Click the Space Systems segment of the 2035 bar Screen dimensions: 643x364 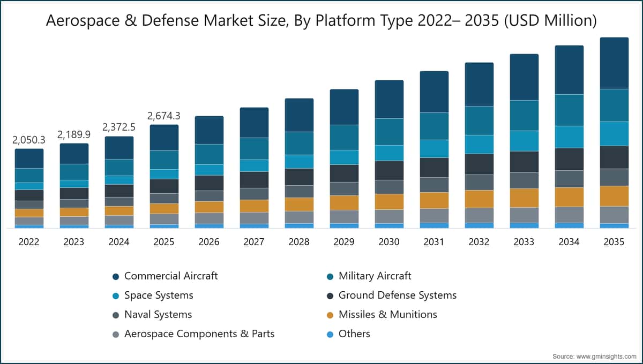point(614,134)
